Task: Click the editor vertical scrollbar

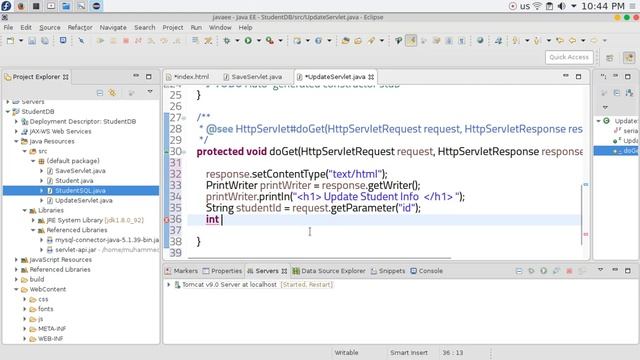Action: click(582, 215)
